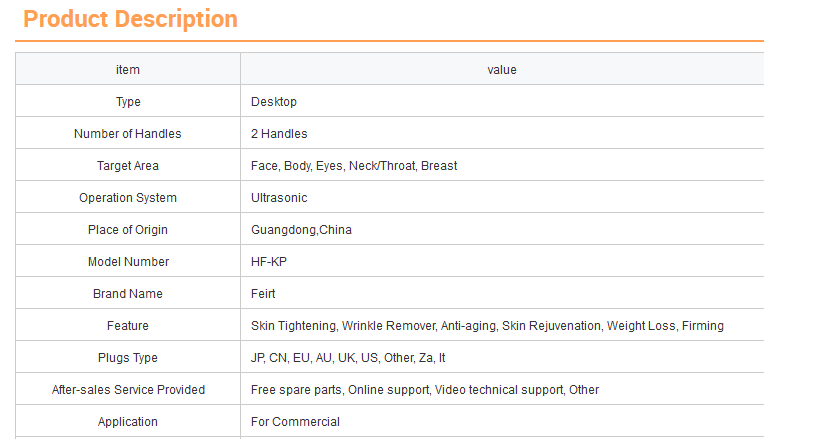
Task: Select the 'Guangdong,China' value
Action: [x=301, y=230]
